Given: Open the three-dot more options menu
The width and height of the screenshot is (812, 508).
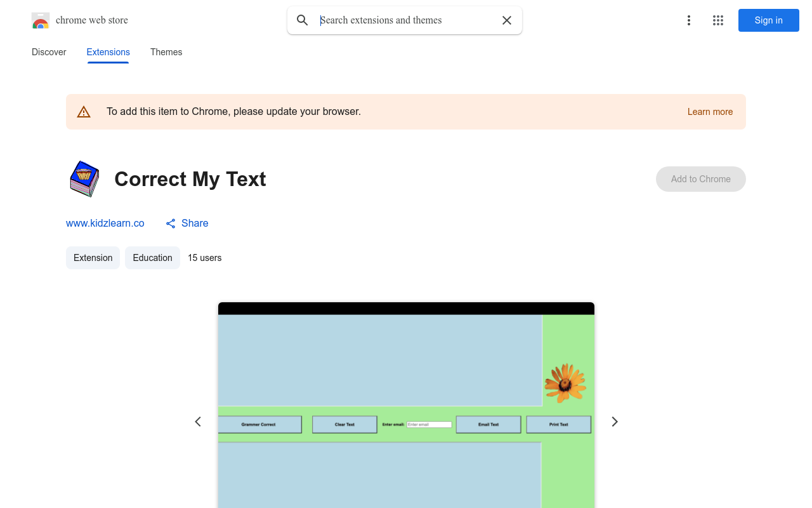Looking at the screenshot, I should [x=689, y=20].
